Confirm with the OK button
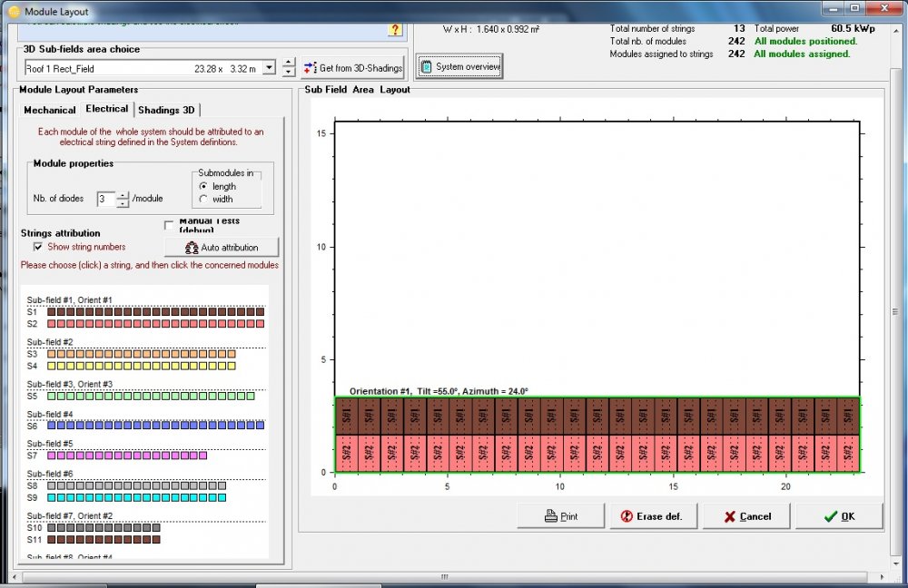The width and height of the screenshot is (908, 588). (x=838, y=516)
